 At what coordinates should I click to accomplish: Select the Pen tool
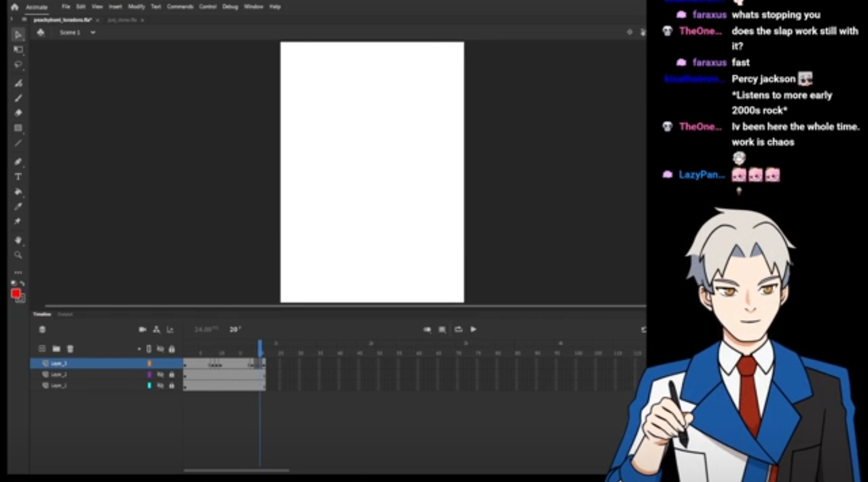point(18,161)
